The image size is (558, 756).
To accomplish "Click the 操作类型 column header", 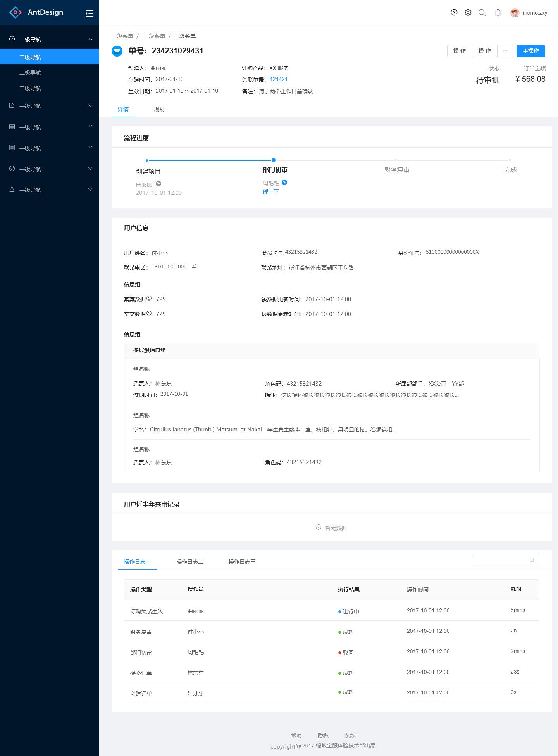I will 141,589.
